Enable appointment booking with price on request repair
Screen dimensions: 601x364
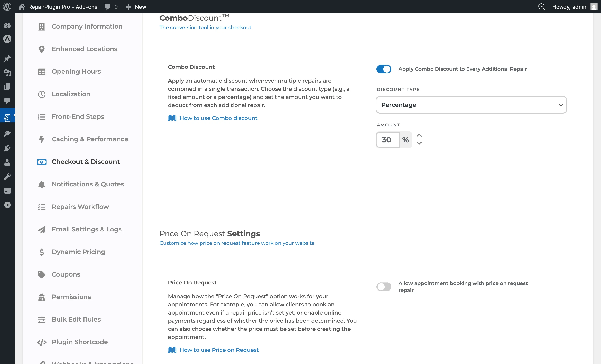(x=384, y=287)
